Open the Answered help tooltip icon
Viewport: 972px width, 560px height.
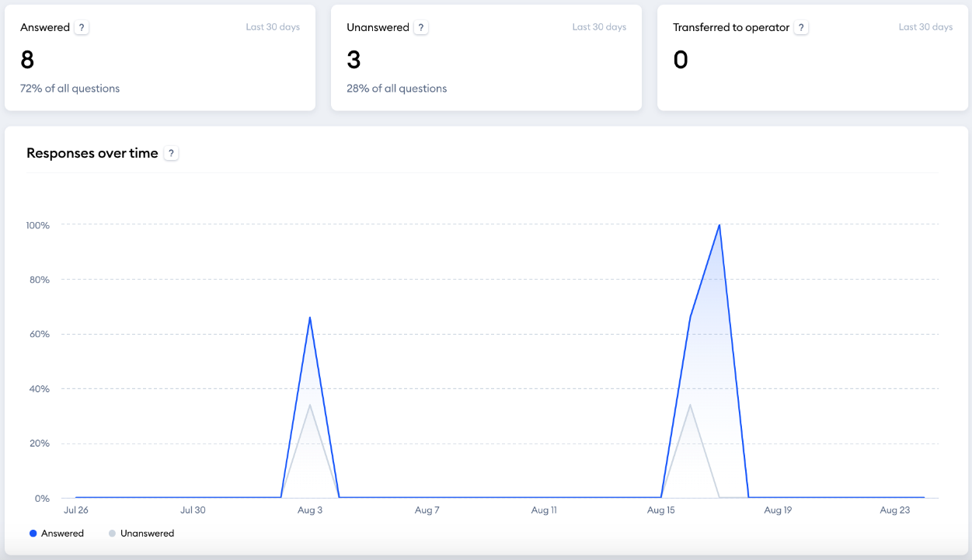82,26
